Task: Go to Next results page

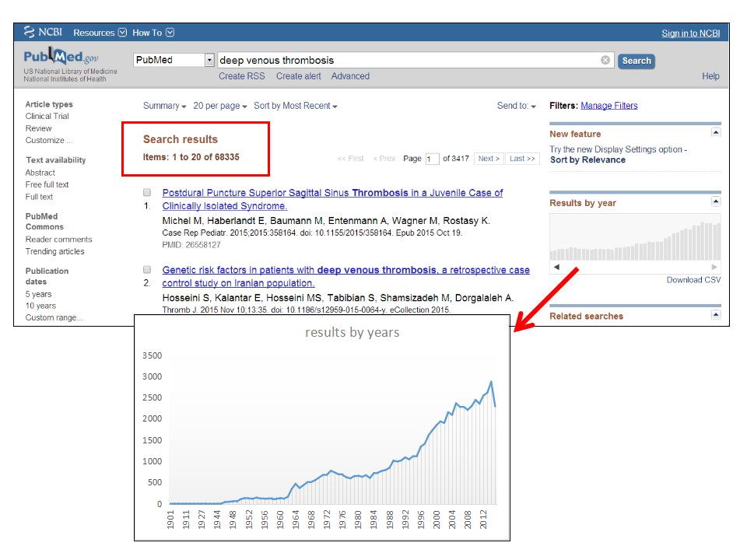Action: pos(489,159)
